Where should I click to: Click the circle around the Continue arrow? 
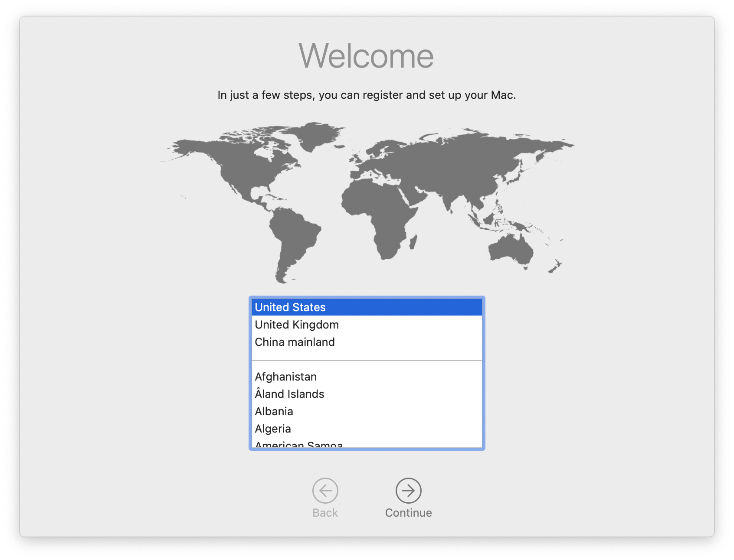coord(408,491)
